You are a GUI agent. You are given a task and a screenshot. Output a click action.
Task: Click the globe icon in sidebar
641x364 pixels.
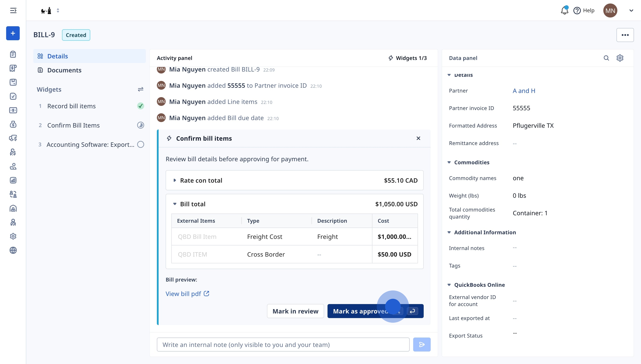13,250
